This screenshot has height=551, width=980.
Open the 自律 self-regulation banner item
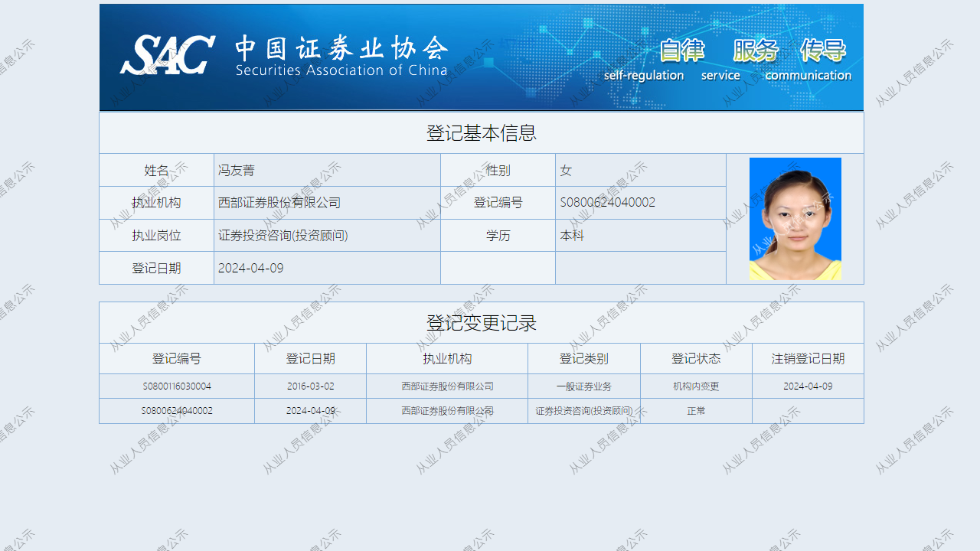(x=681, y=51)
